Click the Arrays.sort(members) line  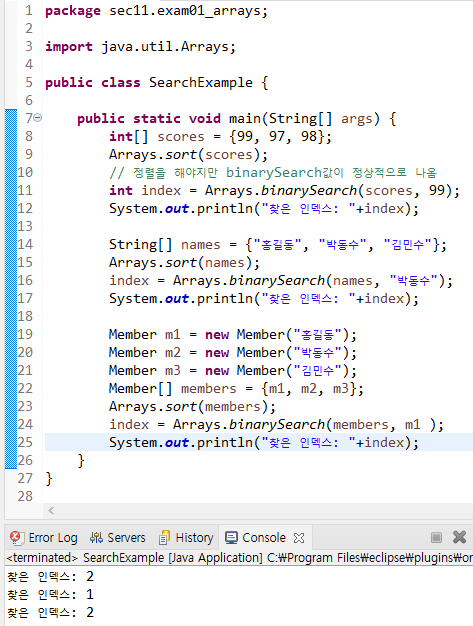(x=192, y=406)
